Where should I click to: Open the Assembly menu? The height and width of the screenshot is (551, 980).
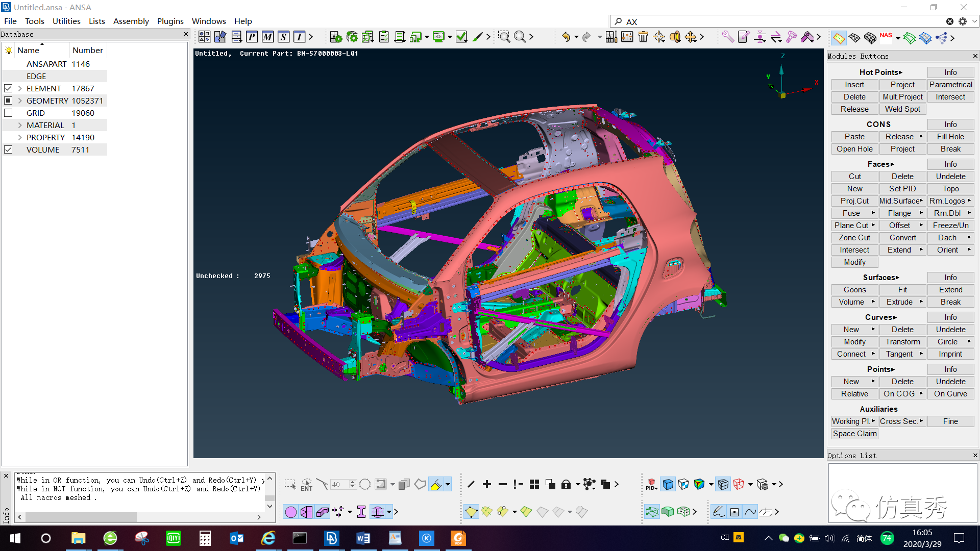[131, 21]
